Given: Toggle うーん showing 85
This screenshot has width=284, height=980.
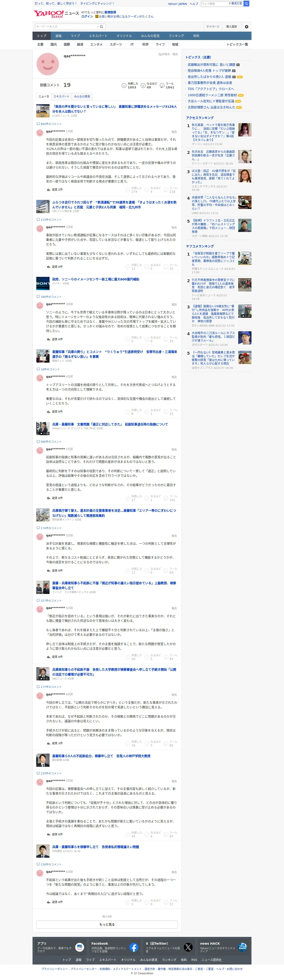Looking at the screenshot, I should (171, 743).
